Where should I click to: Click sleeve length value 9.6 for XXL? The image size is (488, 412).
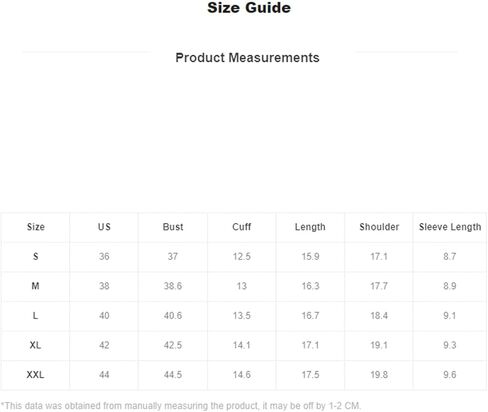450,374
